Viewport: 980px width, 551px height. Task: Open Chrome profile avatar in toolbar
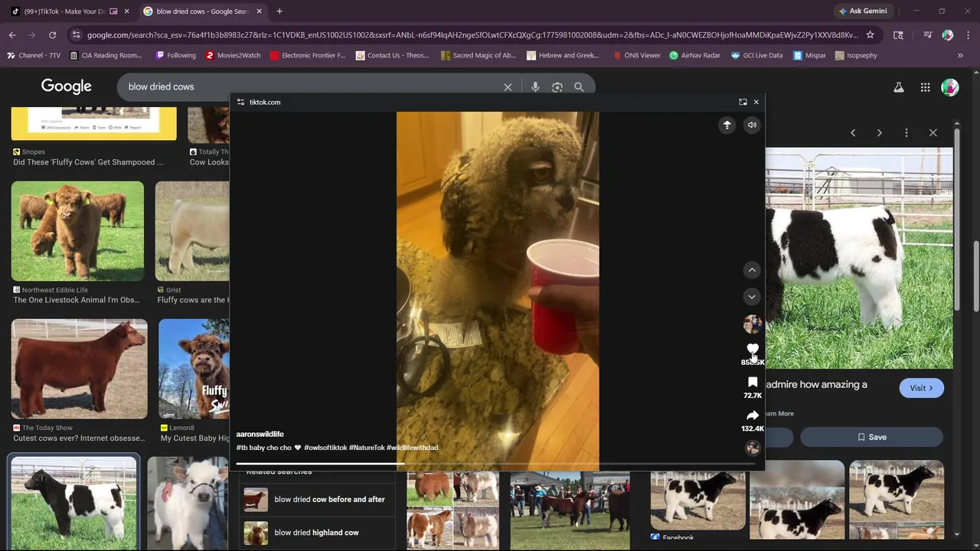[948, 35]
